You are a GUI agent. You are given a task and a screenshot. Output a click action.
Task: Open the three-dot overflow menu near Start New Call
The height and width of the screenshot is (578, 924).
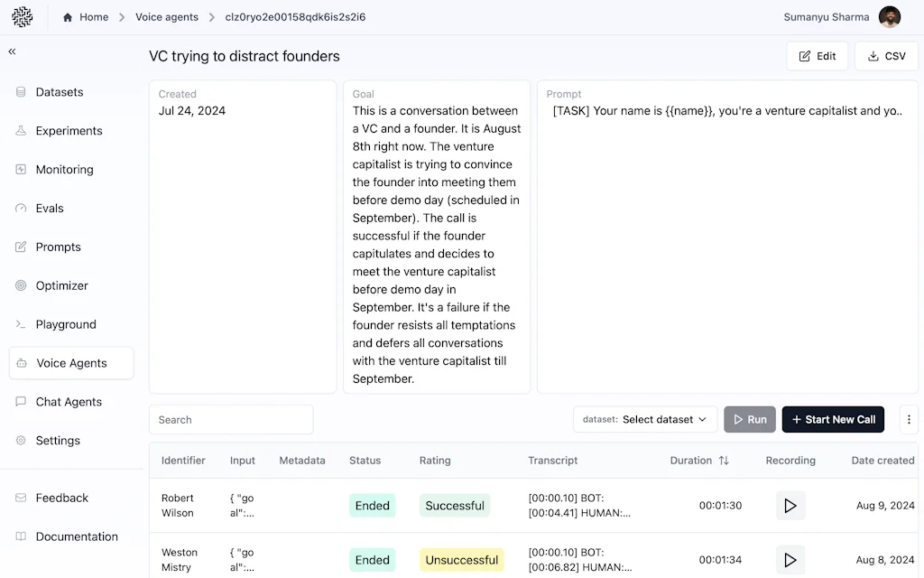coord(909,419)
